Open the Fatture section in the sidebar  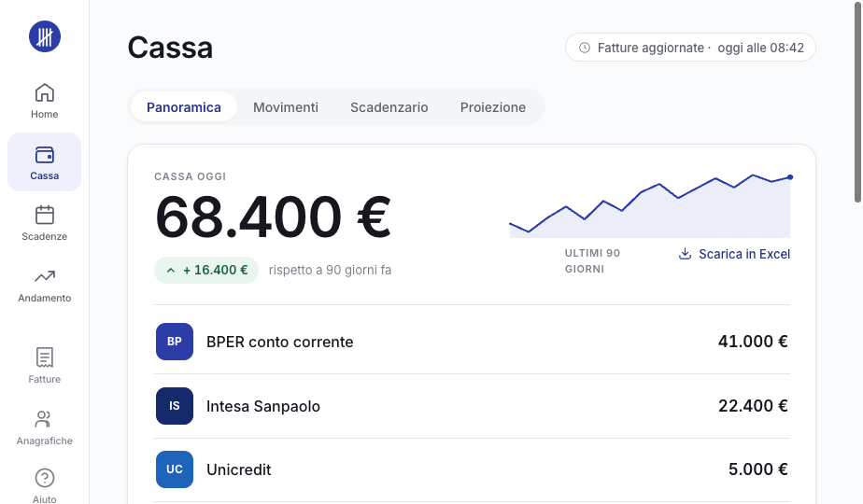(45, 365)
